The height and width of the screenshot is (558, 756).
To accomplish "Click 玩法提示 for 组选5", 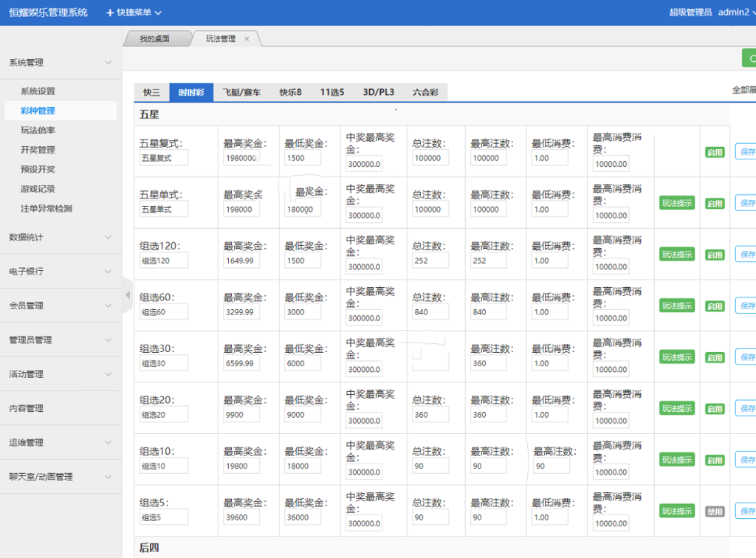I will coord(677,512).
